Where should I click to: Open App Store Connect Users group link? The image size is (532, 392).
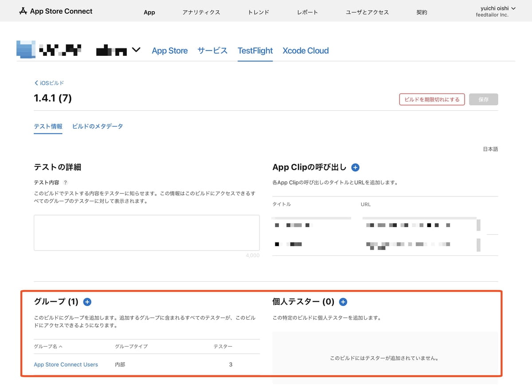click(66, 365)
